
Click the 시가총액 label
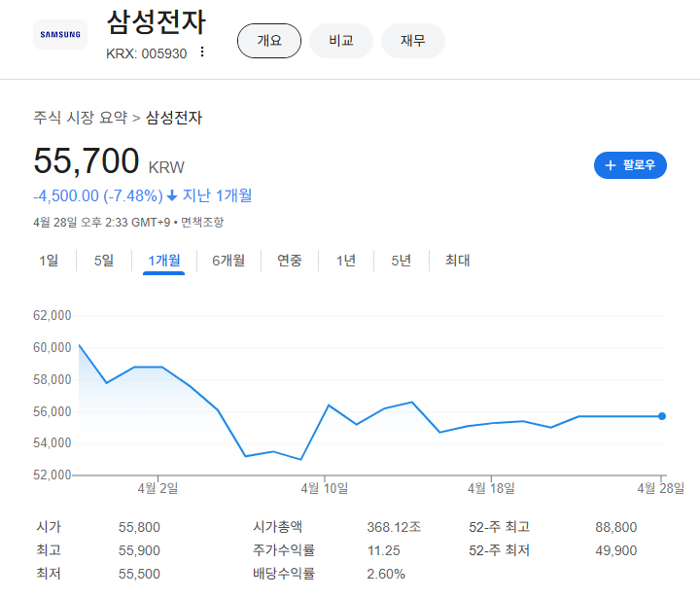[x=278, y=527]
